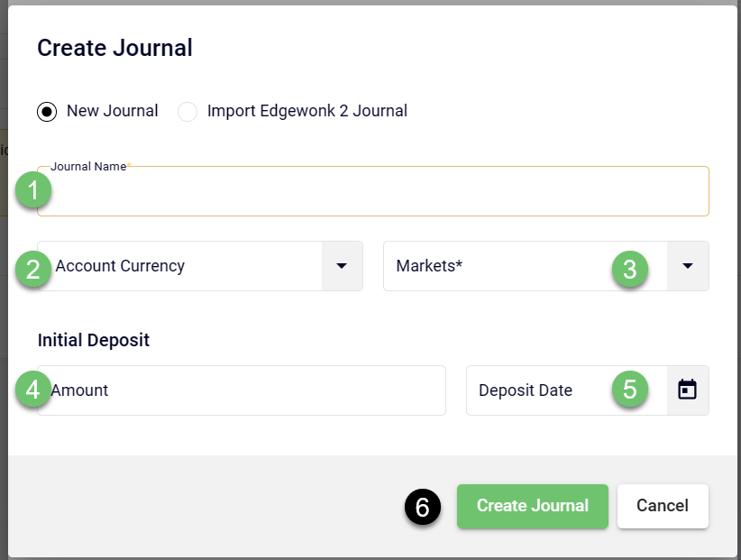Click the green number 4 badge
Screen dimensions: 741x560
point(33,390)
